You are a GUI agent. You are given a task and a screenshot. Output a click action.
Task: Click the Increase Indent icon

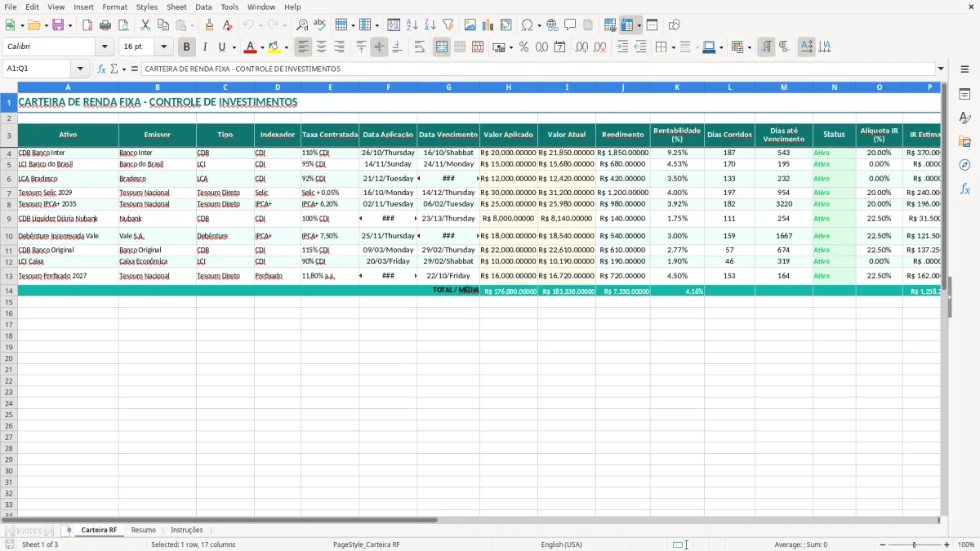pos(622,47)
